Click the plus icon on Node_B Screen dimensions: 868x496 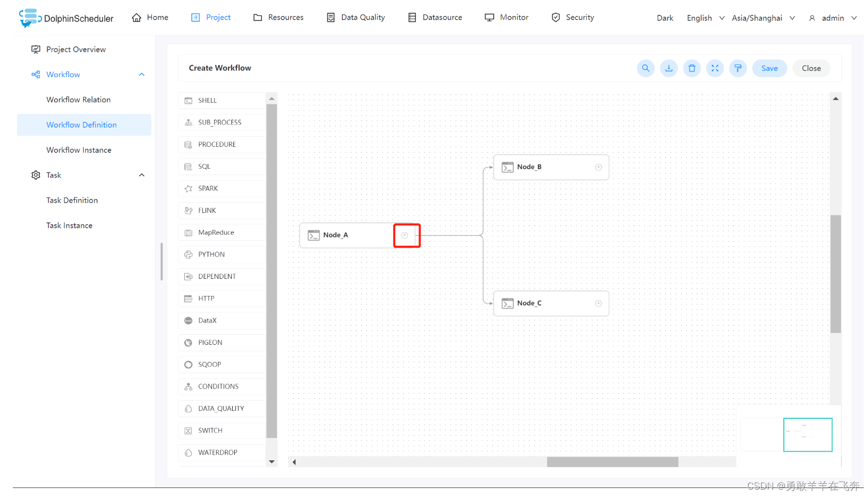[x=599, y=167]
